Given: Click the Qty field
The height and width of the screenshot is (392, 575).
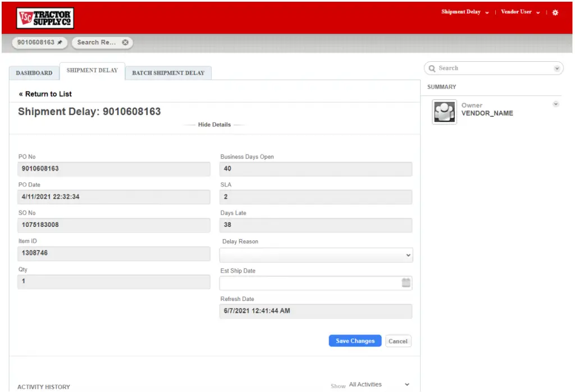Looking at the screenshot, I should (x=114, y=281).
